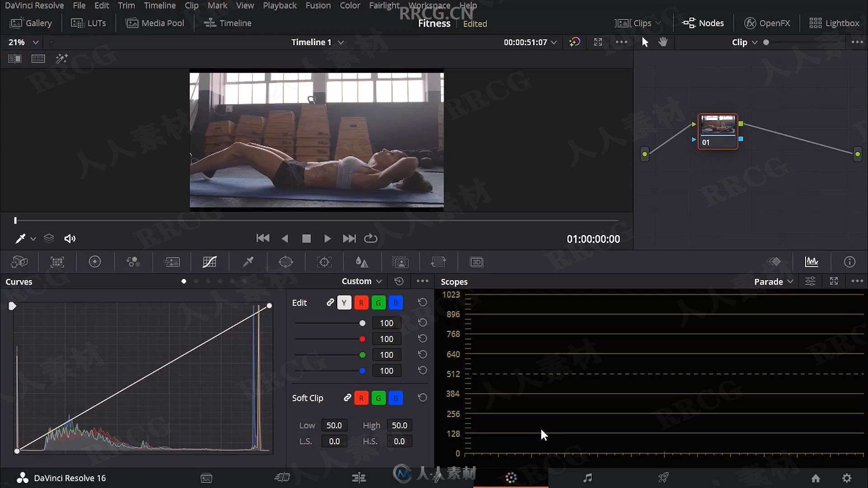Reset the G channel curve value
This screenshot has height=488, width=868.
(423, 355)
